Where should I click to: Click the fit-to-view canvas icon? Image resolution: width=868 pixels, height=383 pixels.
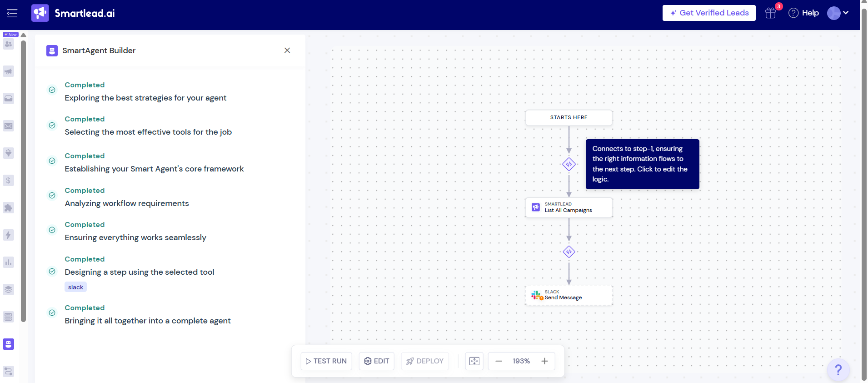tap(474, 361)
